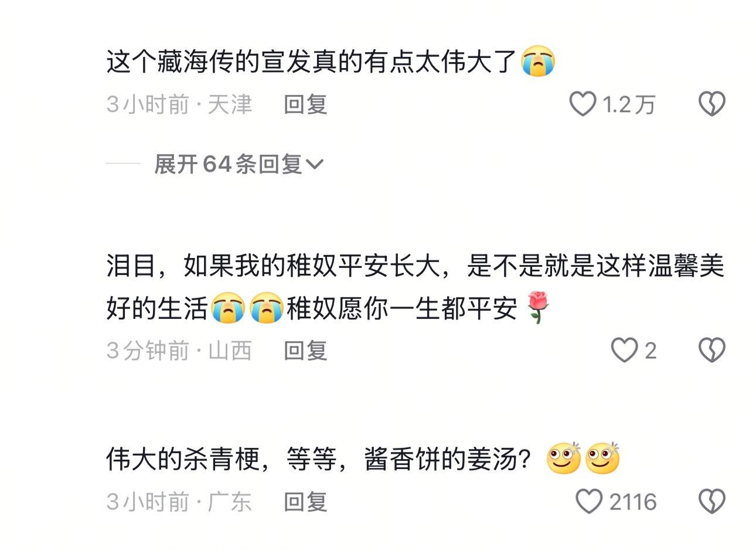
Task: Reply to the 山西 comment
Action: pyautogui.click(x=305, y=350)
